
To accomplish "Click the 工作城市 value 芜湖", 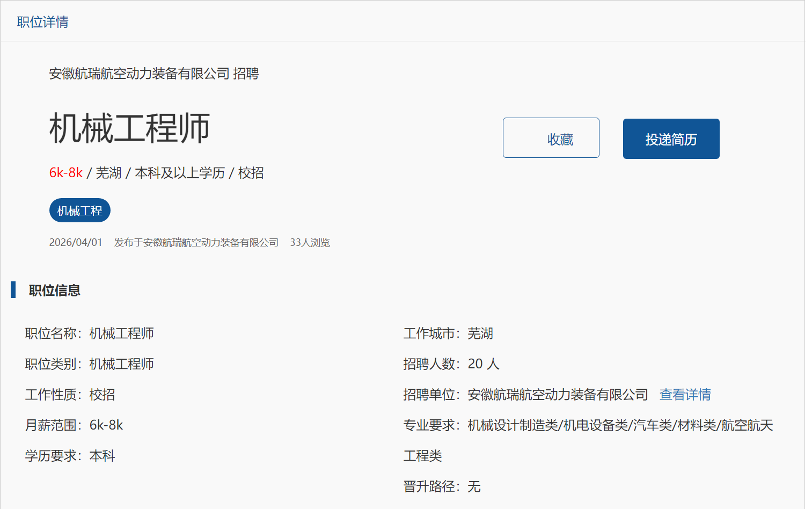I will (x=480, y=333).
